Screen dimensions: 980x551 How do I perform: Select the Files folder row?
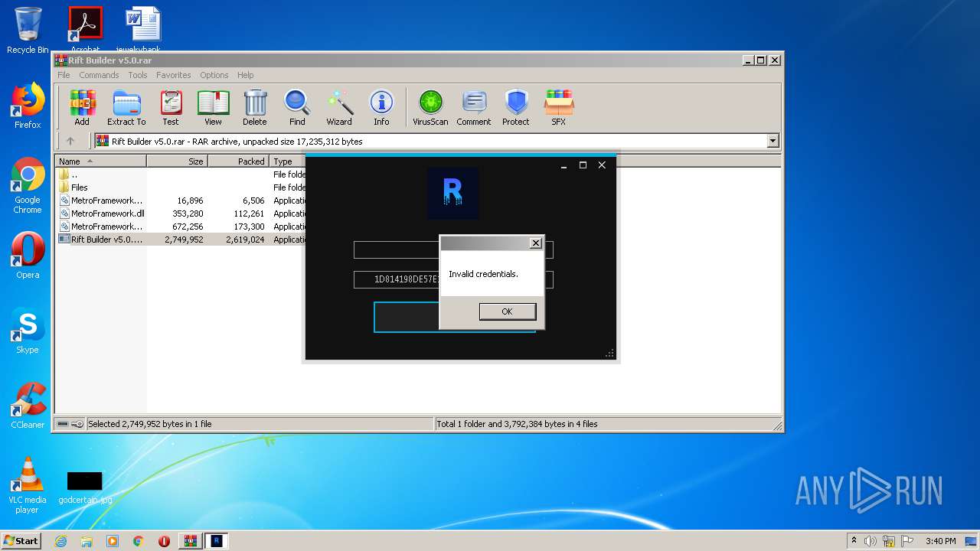(181, 187)
